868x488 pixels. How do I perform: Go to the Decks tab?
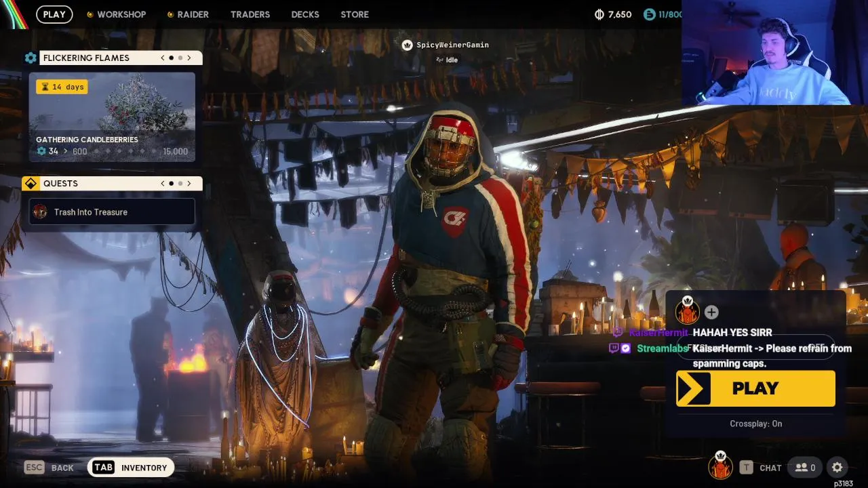[x=305, y=14]
